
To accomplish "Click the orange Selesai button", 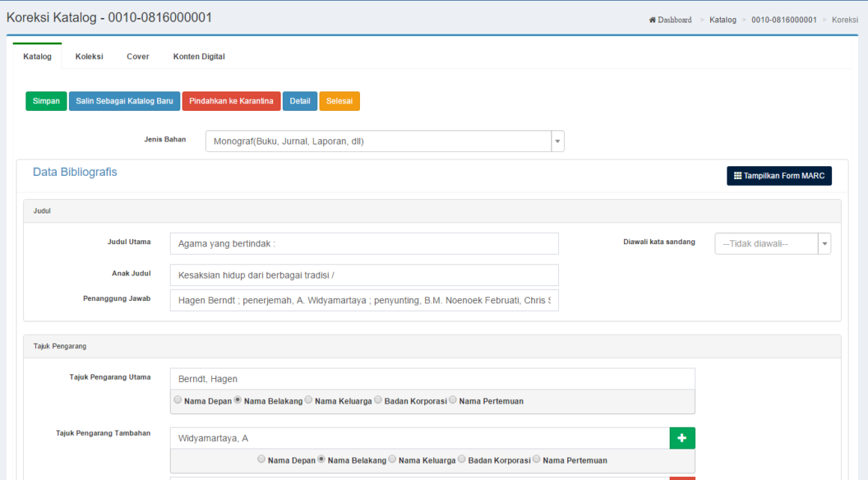I will 339,101.
